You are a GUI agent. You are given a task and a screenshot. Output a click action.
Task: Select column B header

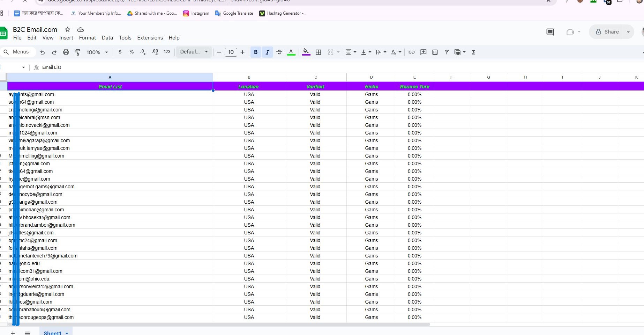(x=249, y=77)
